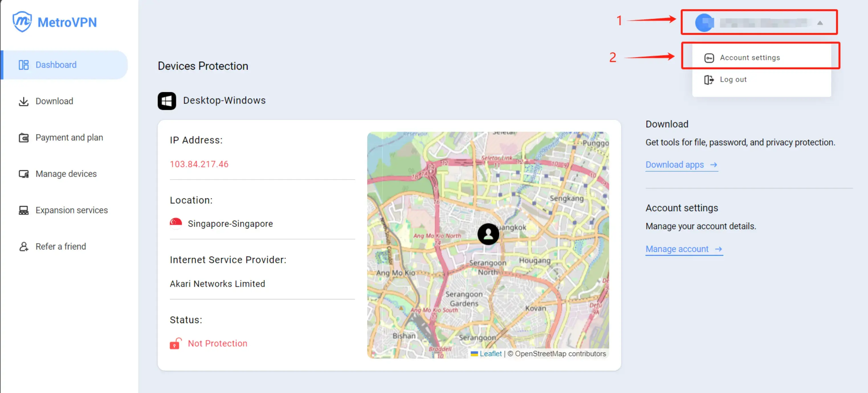Click the Windows logo icon beside Desktop-Windows
Viewport: 868px width, 393px height.
point(167,101)
